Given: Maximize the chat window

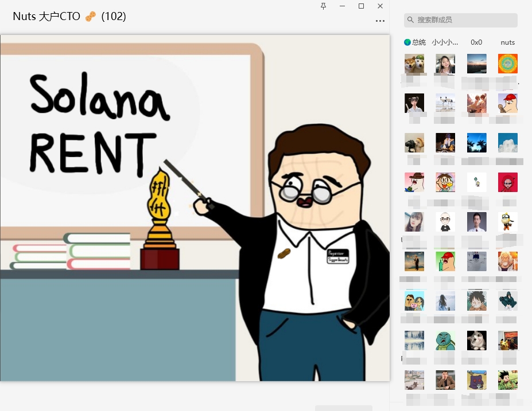Looking at the screenshot, I should point(362,6).
